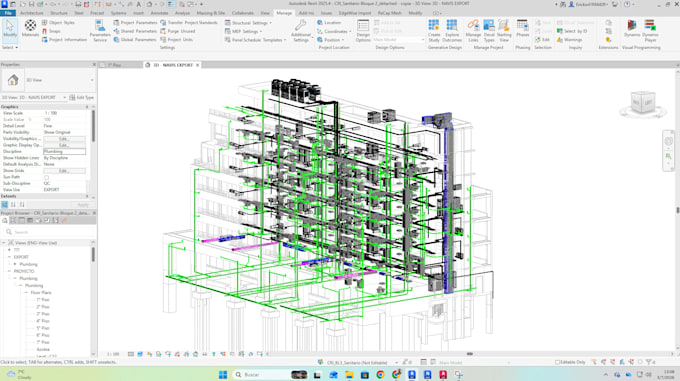Open Global Parameters

point(134,39)
